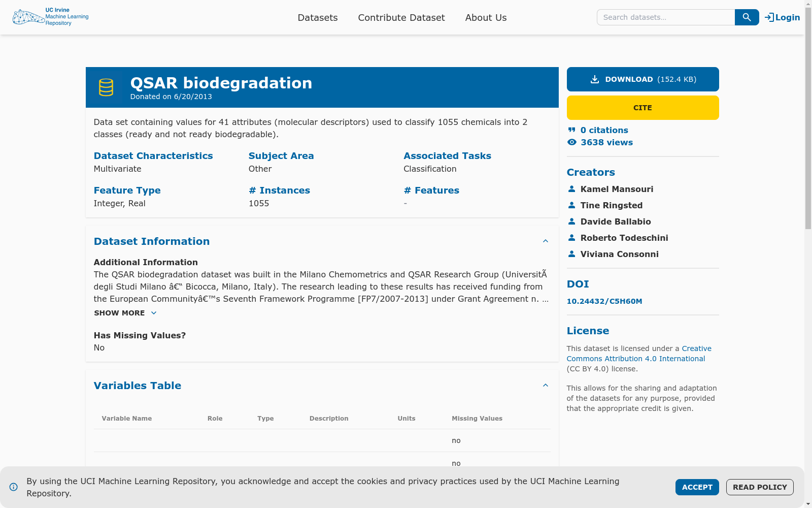The height and width of the screenshot is (508, 812).
Task: Select creator name Roberto Todeschini
Action: click(624, 238)
